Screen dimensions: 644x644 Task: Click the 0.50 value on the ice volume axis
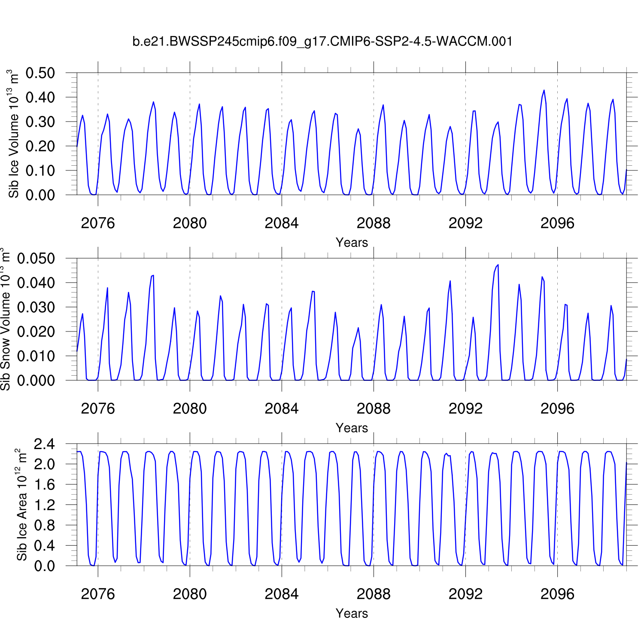[x=40, y=73]
